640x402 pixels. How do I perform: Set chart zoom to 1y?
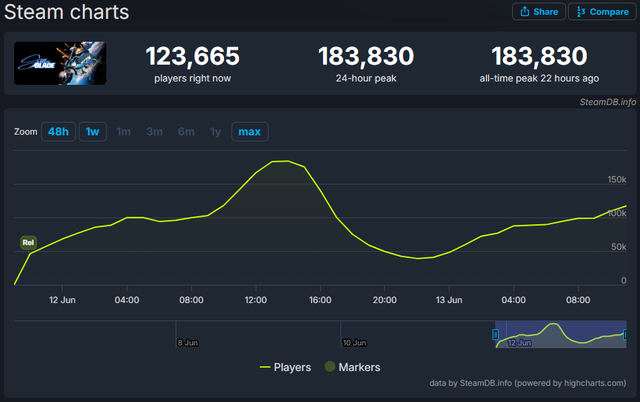216,132
